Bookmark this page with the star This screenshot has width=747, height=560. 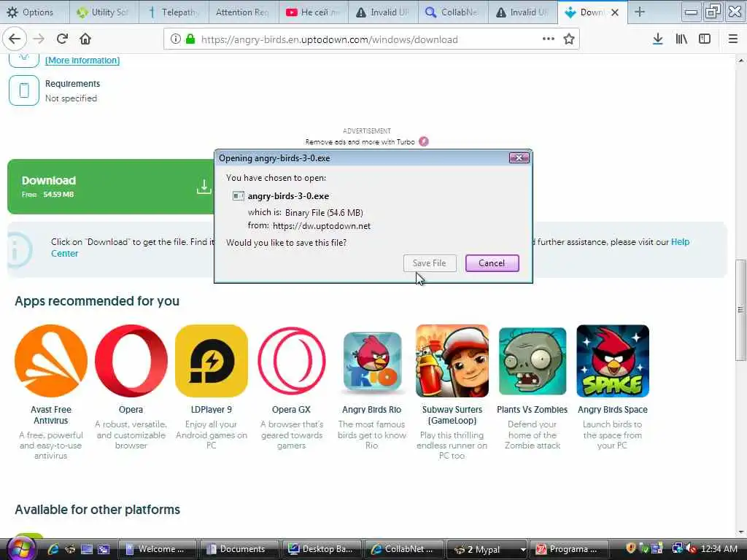tap(569, 39)
